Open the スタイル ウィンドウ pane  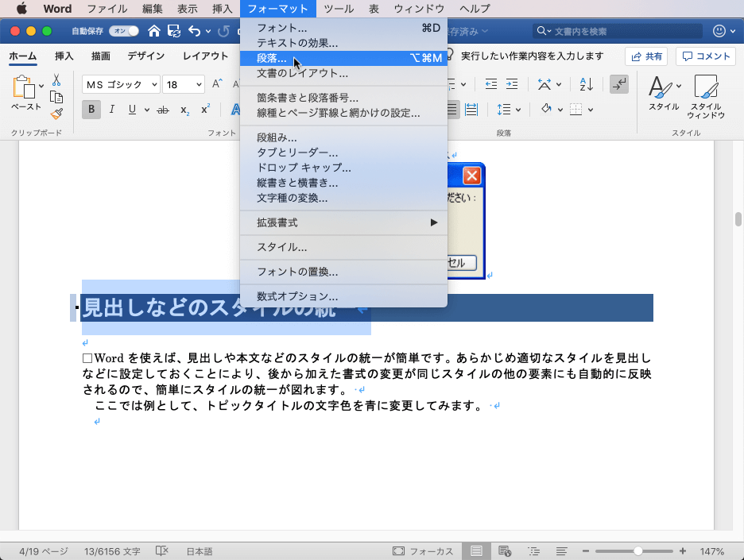point(706,97)
